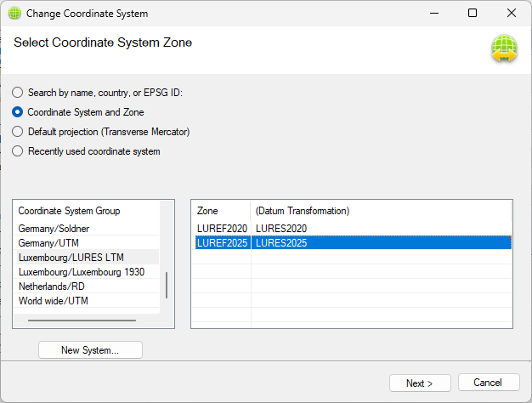532x403 pixels.
Task: Close the Change Coordinate System dialog
Action: 512,14
